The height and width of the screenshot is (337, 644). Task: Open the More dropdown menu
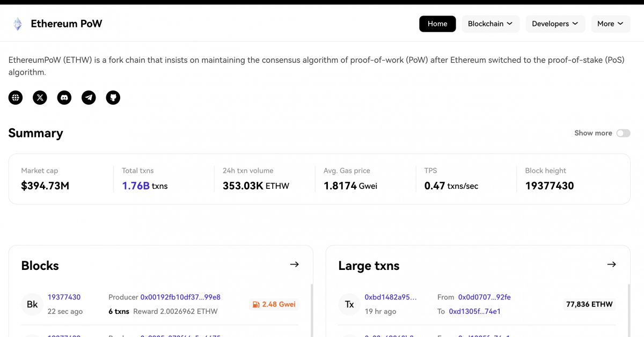610,24
